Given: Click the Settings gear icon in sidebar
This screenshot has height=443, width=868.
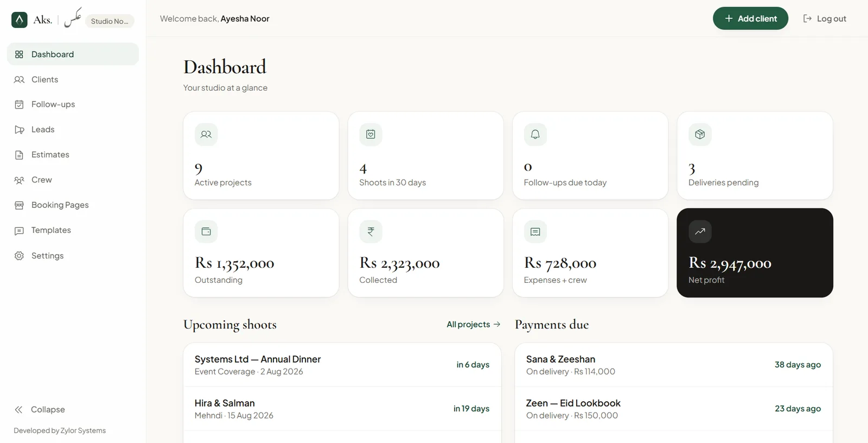Looking at the screenshot, I should coord(19,256).
